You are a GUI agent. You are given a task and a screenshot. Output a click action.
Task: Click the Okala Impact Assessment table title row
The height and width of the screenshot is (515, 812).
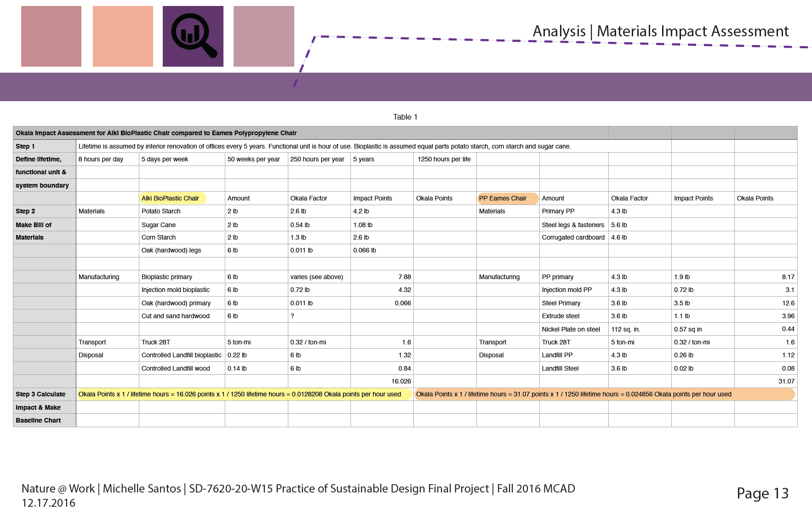tap(405, 133)
